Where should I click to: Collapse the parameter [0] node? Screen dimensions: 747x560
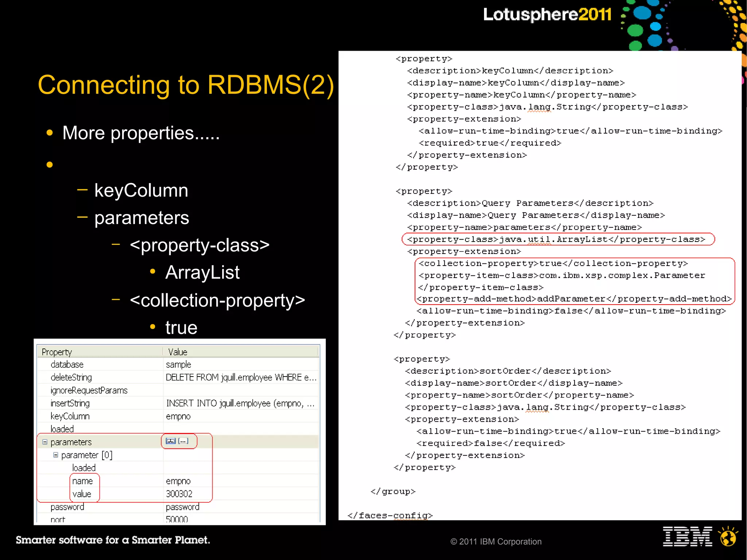55,455
